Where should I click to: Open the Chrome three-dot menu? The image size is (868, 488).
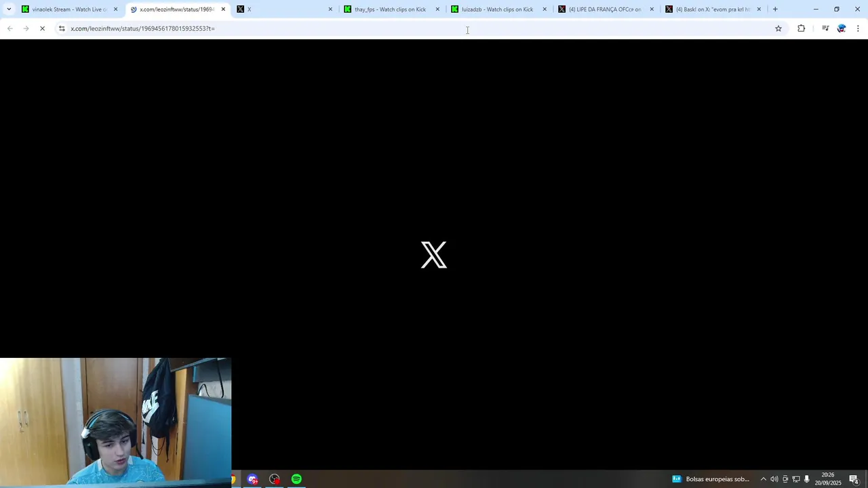(x=858, y=28)
